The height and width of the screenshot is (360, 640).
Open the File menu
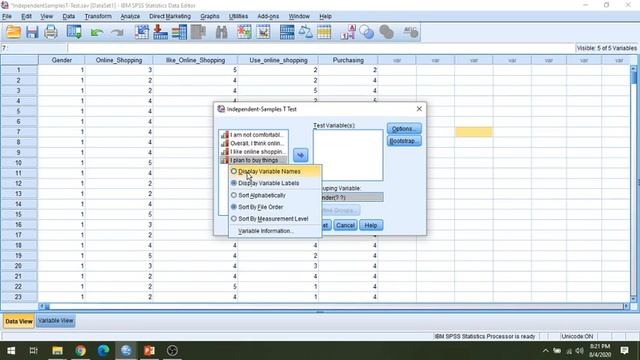(7, 16)
